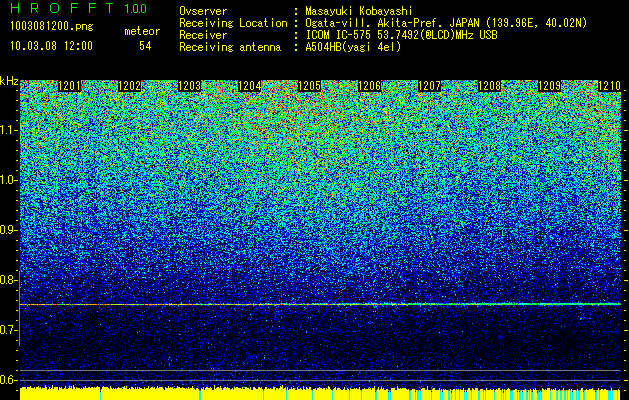Click the meteor label
The height and width of the screenshot is (400, 629).
[x=142, y=31]
